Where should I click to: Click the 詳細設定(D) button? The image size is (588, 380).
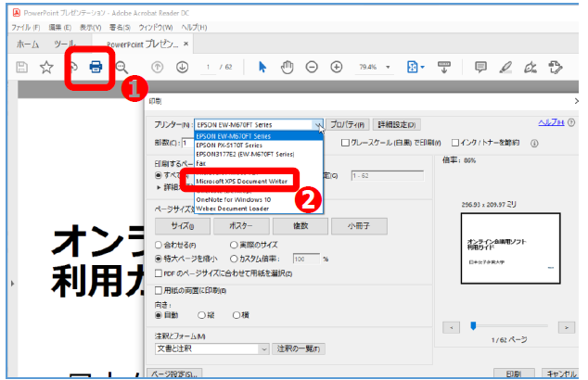coord(396,125)
